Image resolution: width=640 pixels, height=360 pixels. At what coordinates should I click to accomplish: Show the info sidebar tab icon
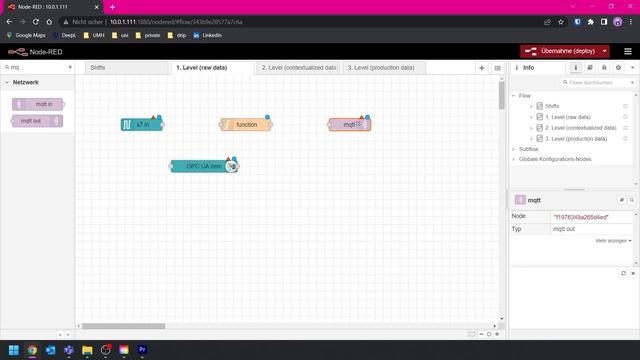(576, 68)
